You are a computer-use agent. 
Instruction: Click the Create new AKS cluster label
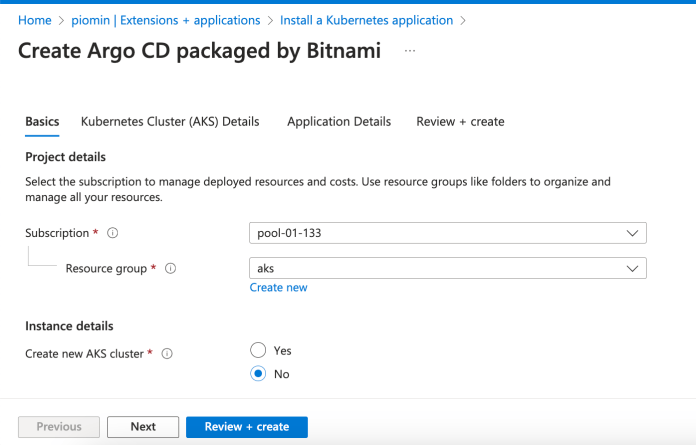click(x=84, y=354)
